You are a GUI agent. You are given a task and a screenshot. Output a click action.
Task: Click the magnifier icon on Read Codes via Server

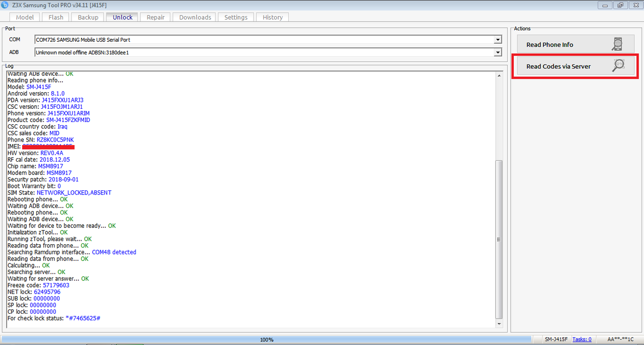[x=618, y=66]
